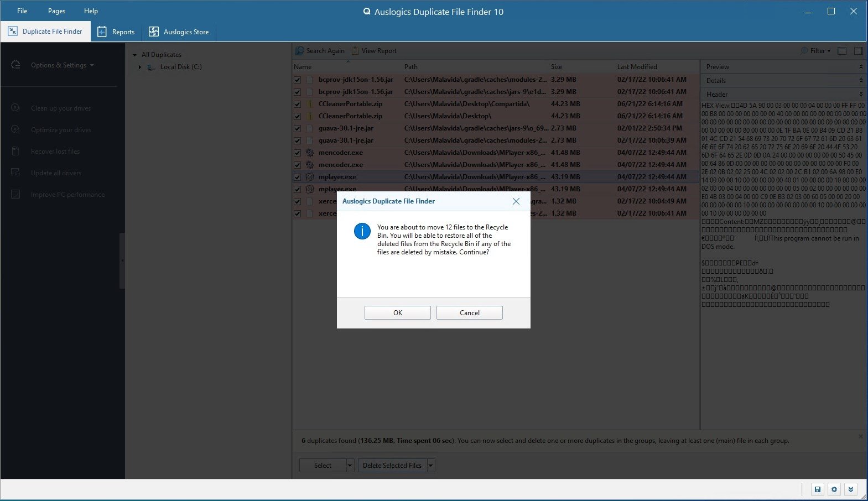Uncheck CCleanerPortable.zip in Desktop root
This screenshot has height=501, width=868.
point(298,116)
